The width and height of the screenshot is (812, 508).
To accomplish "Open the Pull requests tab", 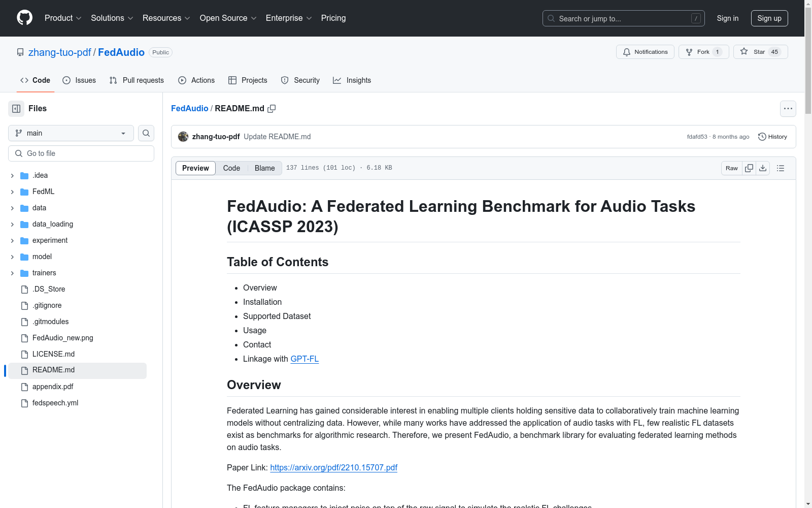I will 137,80.
